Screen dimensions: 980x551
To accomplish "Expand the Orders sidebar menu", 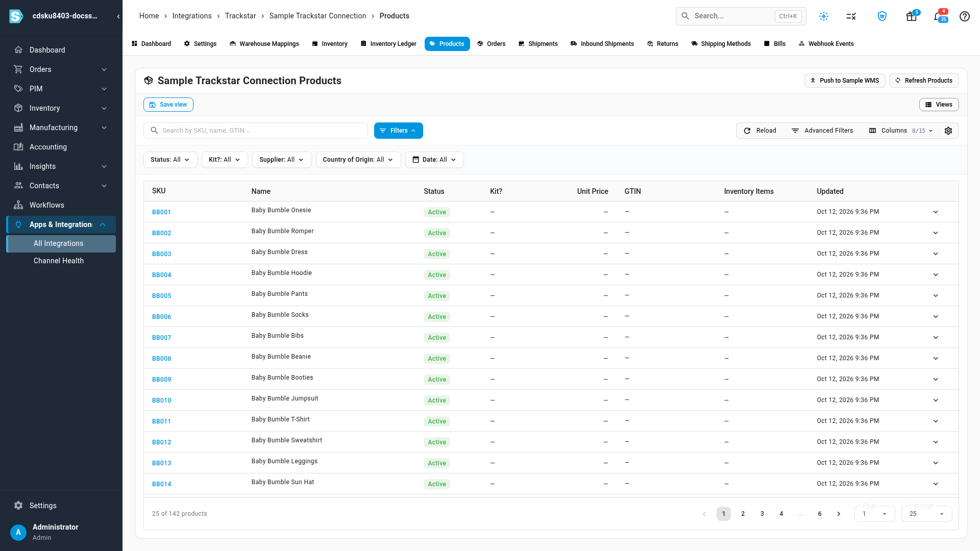I will tap(61, 69).
